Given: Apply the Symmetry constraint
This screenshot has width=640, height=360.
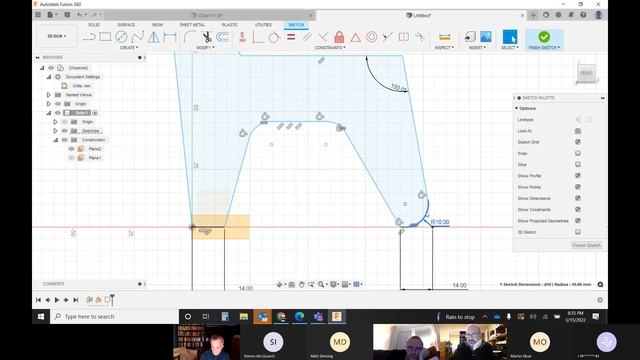Looking at the screenshot, I should tap(404, 37).
